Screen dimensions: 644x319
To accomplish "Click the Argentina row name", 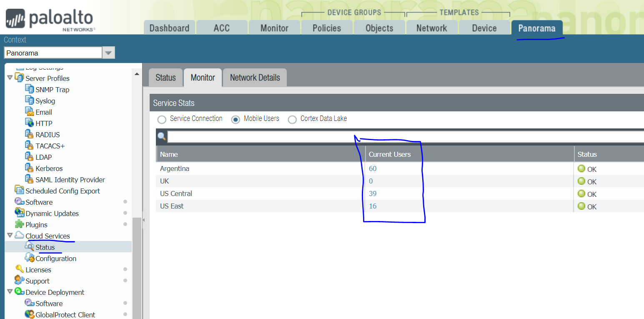I will (175, 168).
